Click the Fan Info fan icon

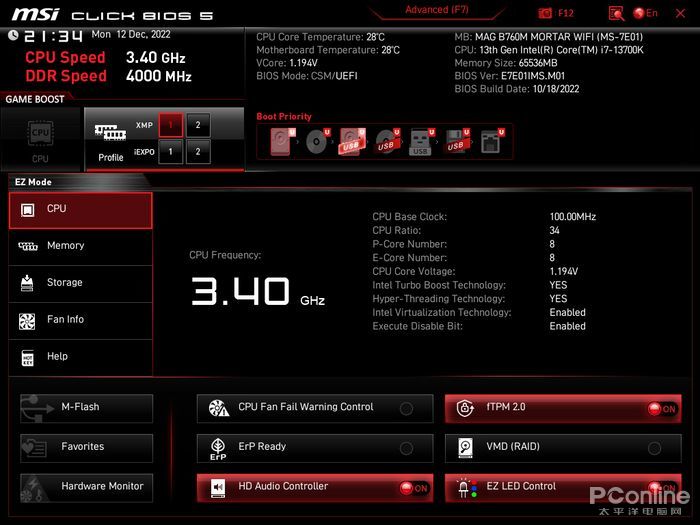click(x=27, y=321)
